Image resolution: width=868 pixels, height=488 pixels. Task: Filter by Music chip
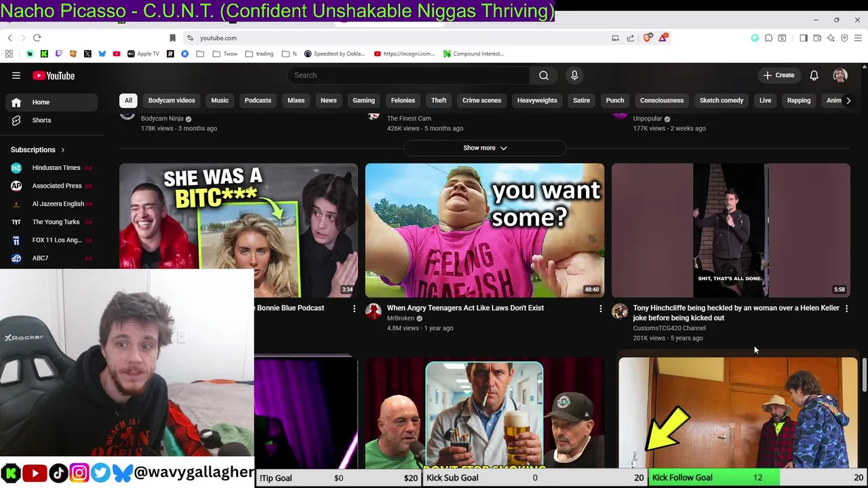coord(220,100)
